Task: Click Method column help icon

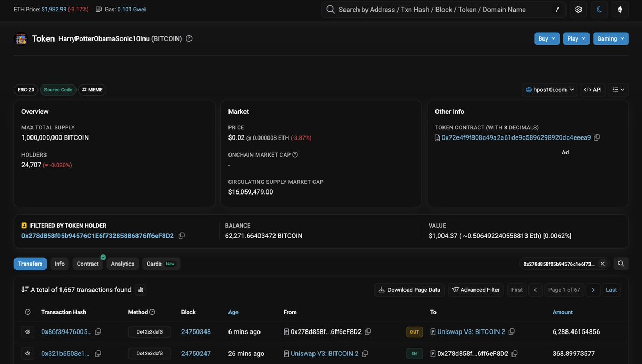Action: (x=152, y=312)
